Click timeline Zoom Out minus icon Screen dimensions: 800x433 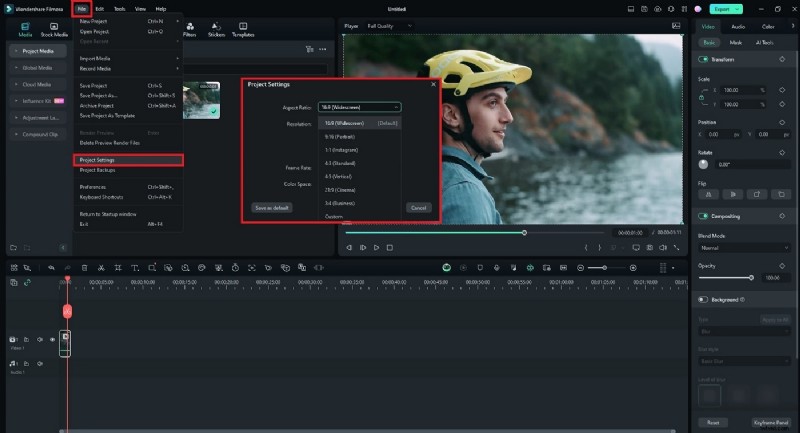tap(581, 268)
